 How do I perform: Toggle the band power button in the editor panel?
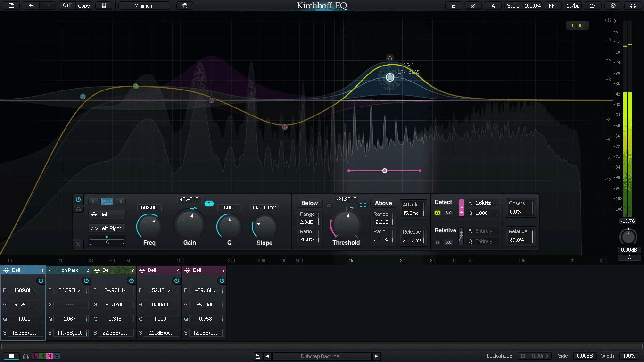[78, 199]
